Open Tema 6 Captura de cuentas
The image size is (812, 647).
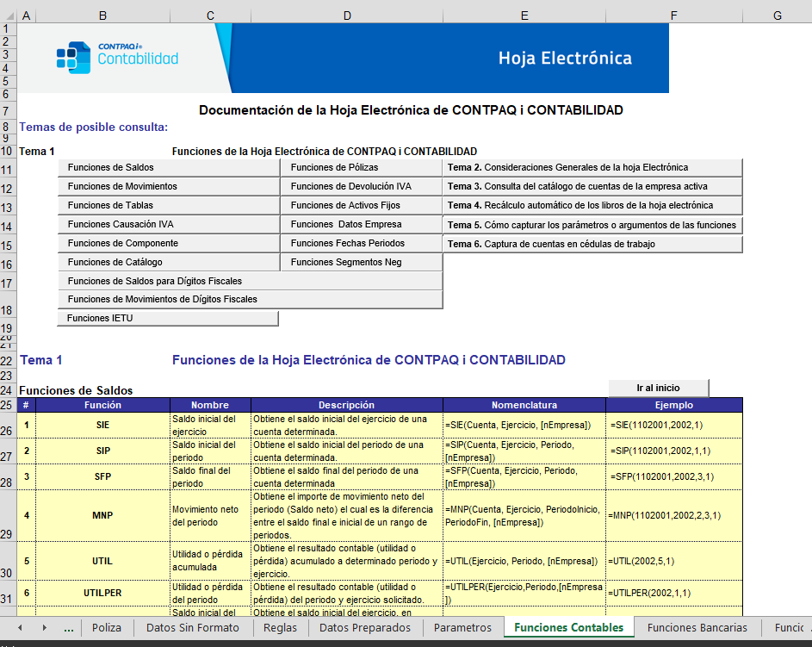[592, 244]
